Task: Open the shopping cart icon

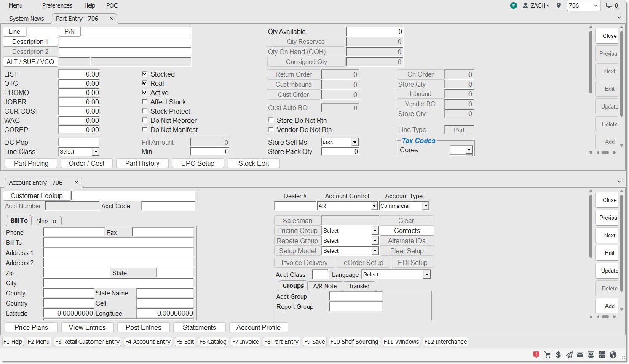Action: [547, 355]
